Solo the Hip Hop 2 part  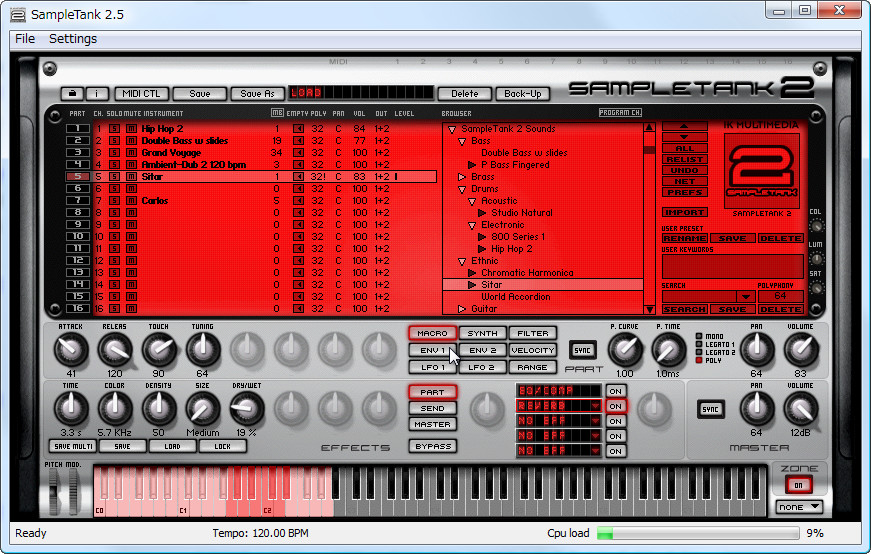(x=114, y=129)
